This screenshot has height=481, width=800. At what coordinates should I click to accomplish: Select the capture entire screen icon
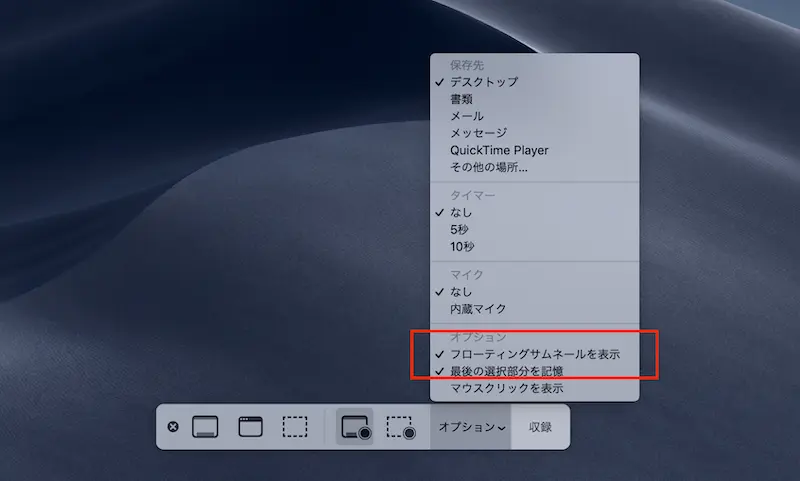click(x=205, y=427)
